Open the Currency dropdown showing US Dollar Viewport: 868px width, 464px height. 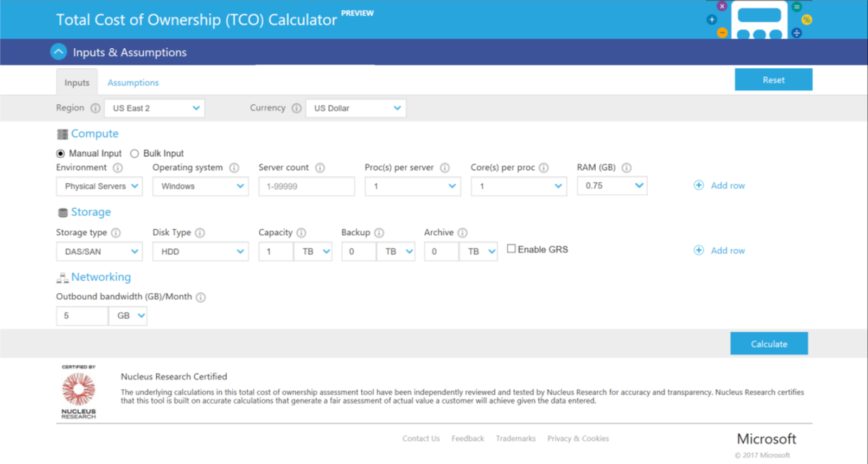coord(356,108)
